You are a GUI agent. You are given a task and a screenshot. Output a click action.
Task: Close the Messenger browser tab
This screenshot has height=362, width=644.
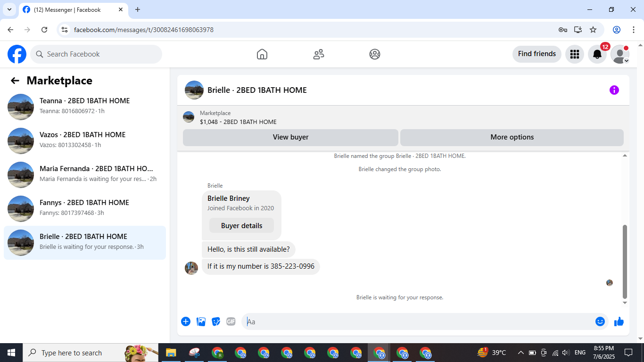[121, 9]
